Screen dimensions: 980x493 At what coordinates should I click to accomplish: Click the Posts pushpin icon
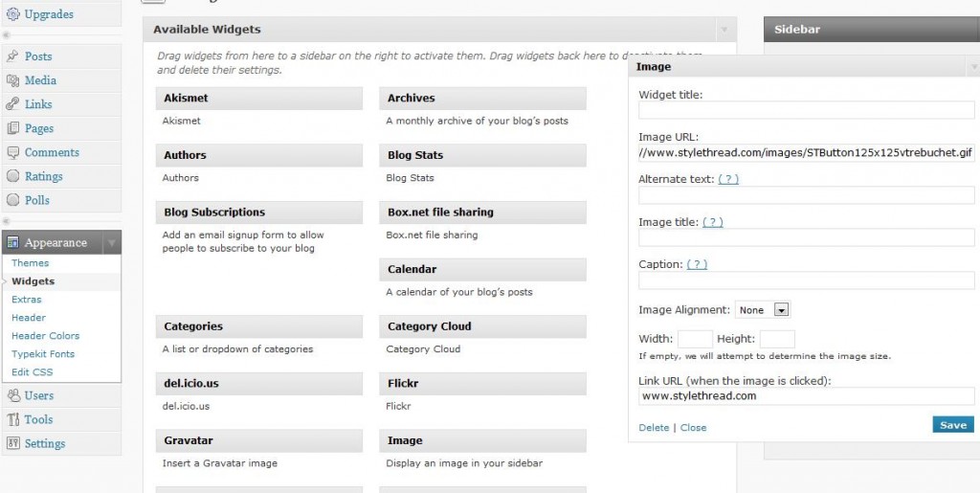(13, 56)
